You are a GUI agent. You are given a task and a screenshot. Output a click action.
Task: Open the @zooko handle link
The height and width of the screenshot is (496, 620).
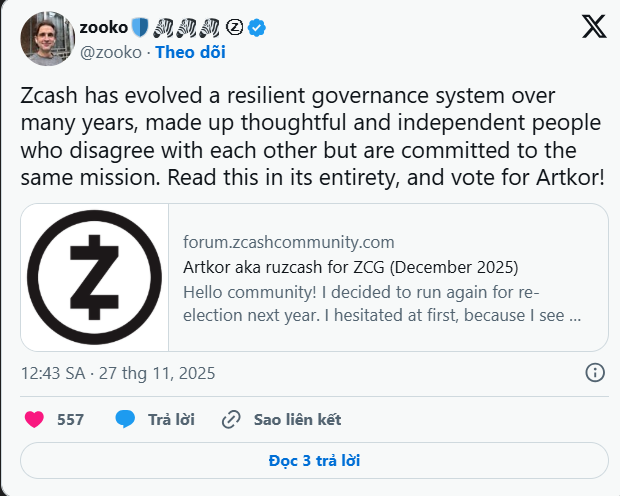(x=113, y=52)
